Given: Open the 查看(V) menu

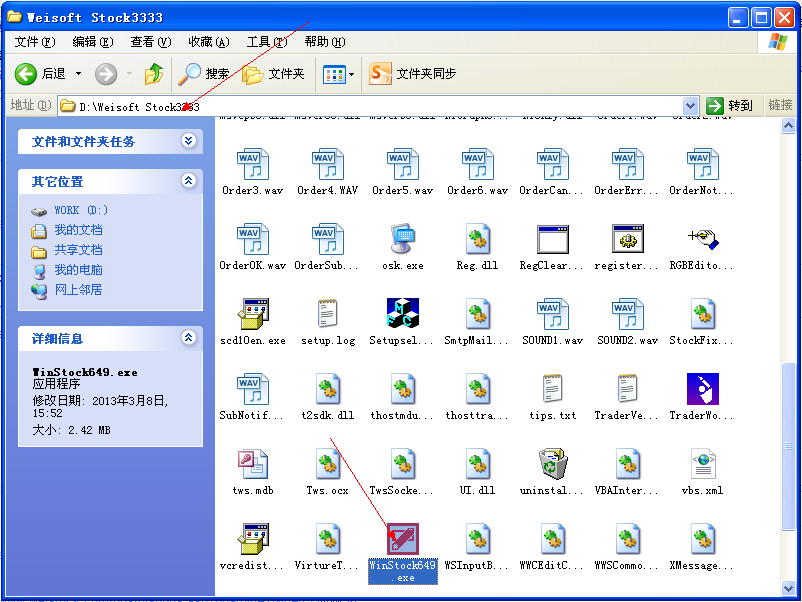Looking at the screenshot, I should [150, 42].
